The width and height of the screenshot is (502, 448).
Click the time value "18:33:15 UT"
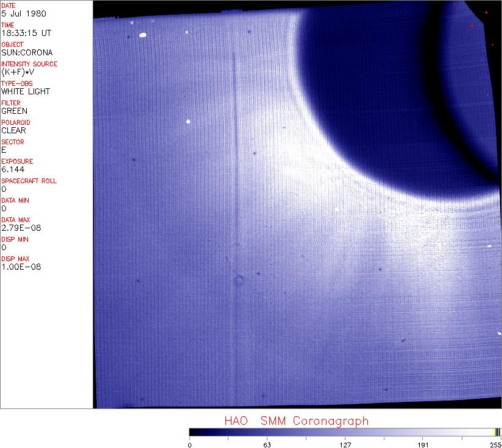pyautogui.click(x=26, y=33)
